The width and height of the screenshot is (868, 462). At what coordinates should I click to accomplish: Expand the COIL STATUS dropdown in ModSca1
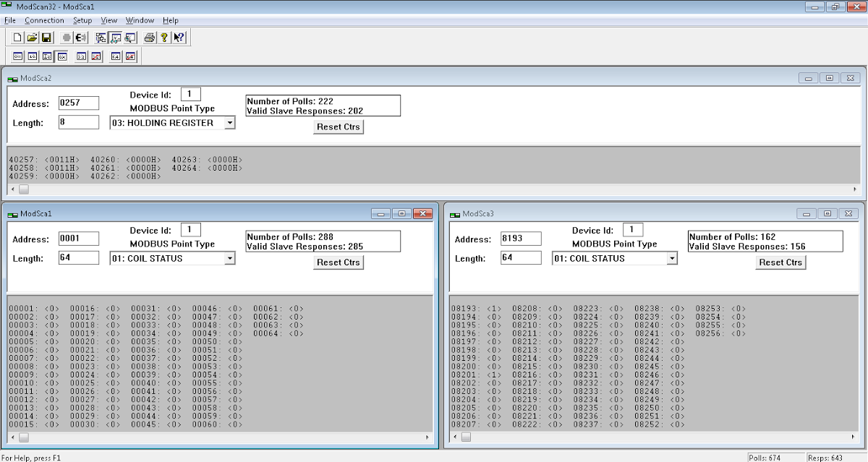coord(229,258)
